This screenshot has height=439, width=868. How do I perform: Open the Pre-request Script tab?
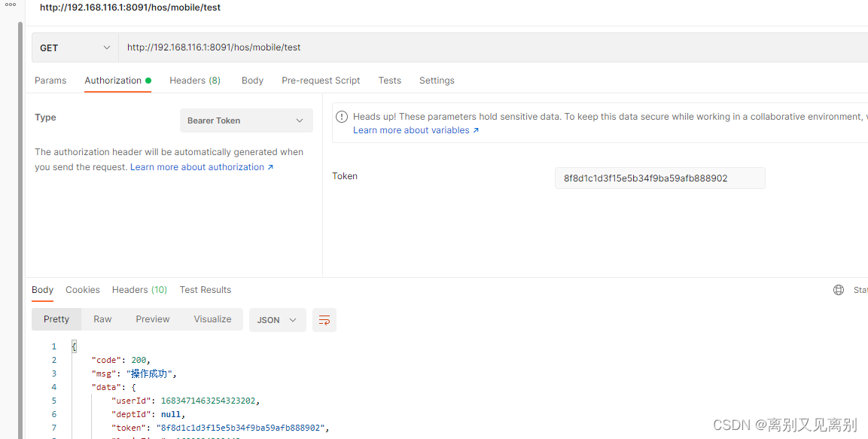pyautogui.click(x=321, y=81)
